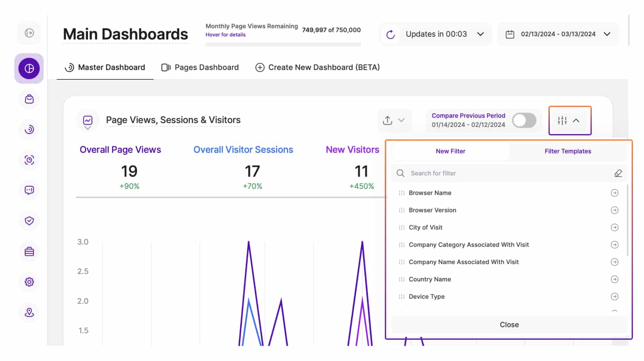Open the export share dropdown
Viewport: 644px width, 361px height.
(x=394, y=120)
